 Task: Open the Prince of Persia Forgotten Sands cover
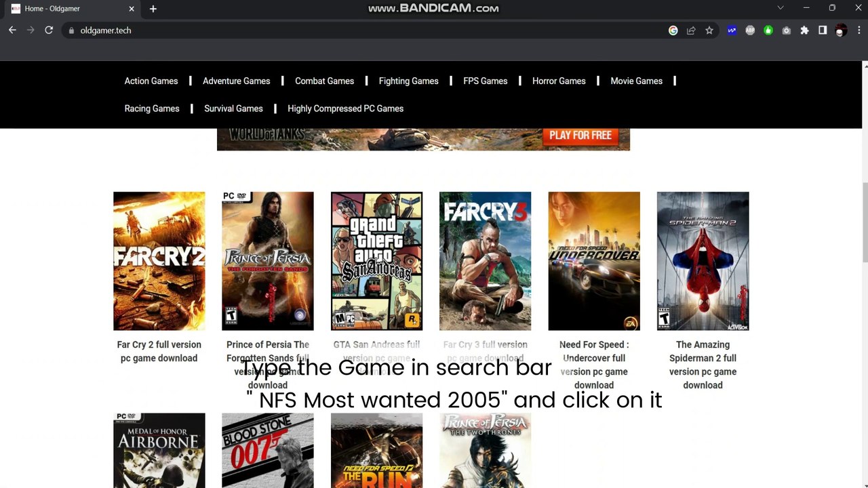[268, 261]
